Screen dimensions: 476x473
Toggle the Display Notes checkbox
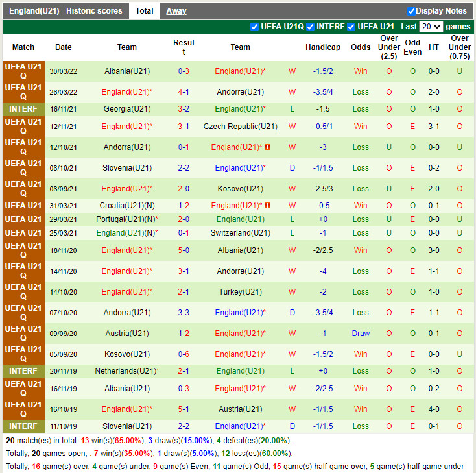[411, 11]
